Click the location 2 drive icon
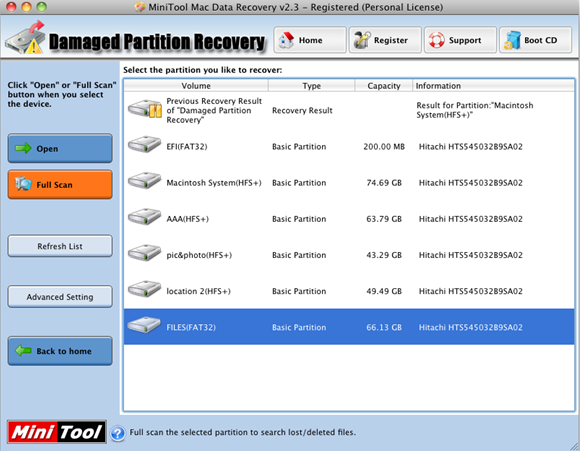 click(144, 289)
